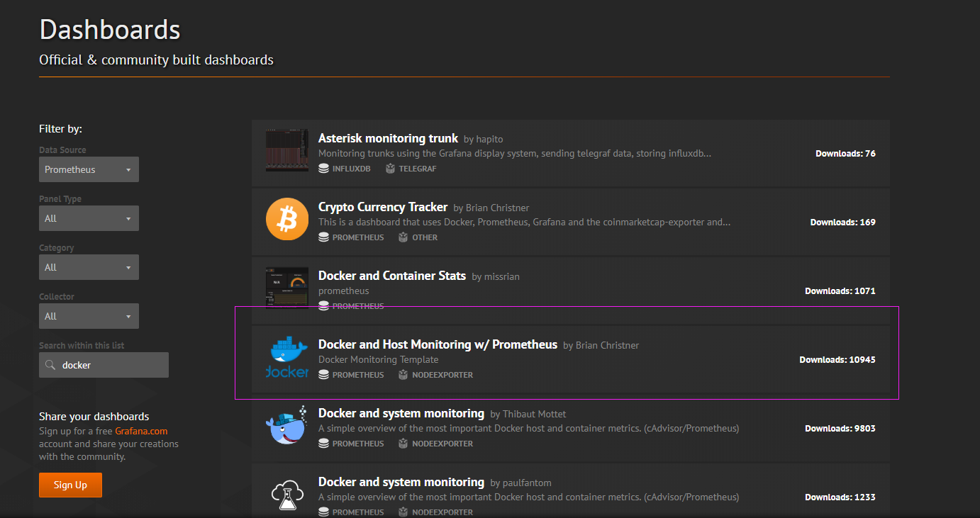Open Docker and system monitoring by Thibaut Mottet
980x518 pixels.
pyautogui.click(x=401, y=413)
